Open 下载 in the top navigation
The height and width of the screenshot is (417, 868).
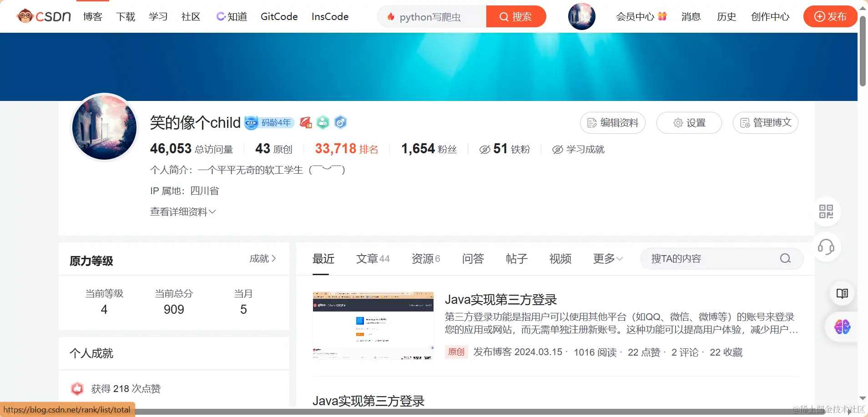click(126, 17)
